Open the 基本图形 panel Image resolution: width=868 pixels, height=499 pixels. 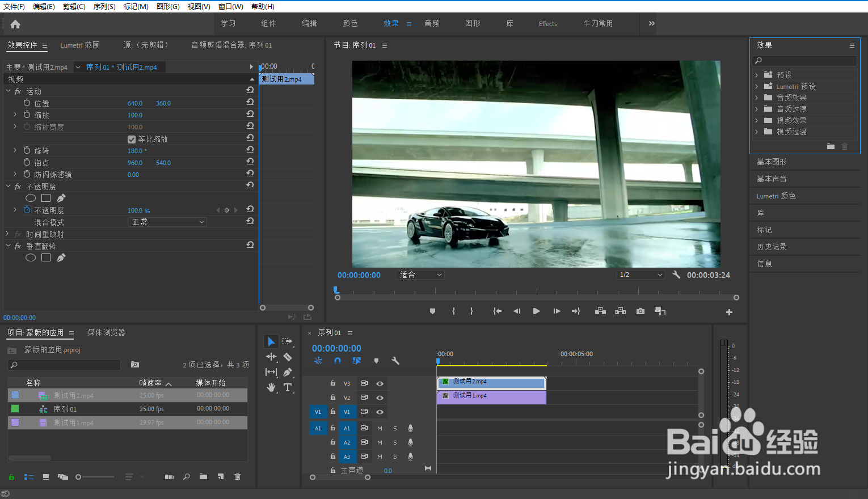click(x=772, y=162)
